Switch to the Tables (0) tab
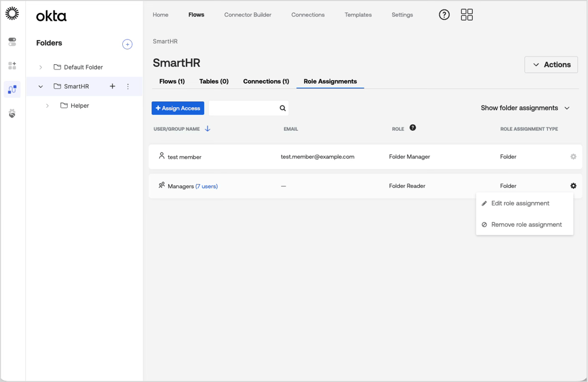 click(214, 81)
